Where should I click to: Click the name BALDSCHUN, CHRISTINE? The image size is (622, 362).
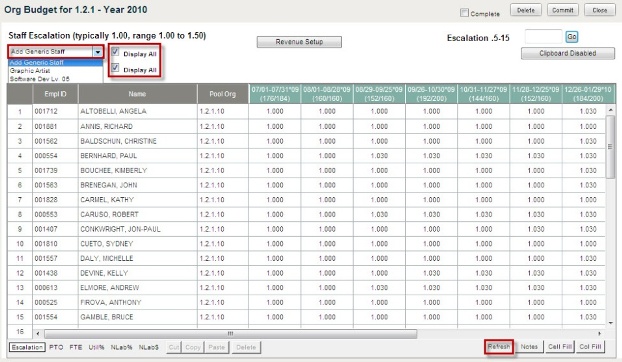pyautogui.click(x=118, y=141)
